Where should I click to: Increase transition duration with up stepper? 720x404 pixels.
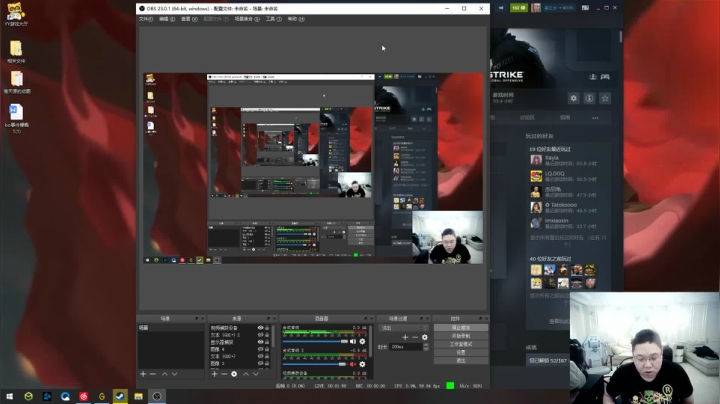[x=426, y=345]
